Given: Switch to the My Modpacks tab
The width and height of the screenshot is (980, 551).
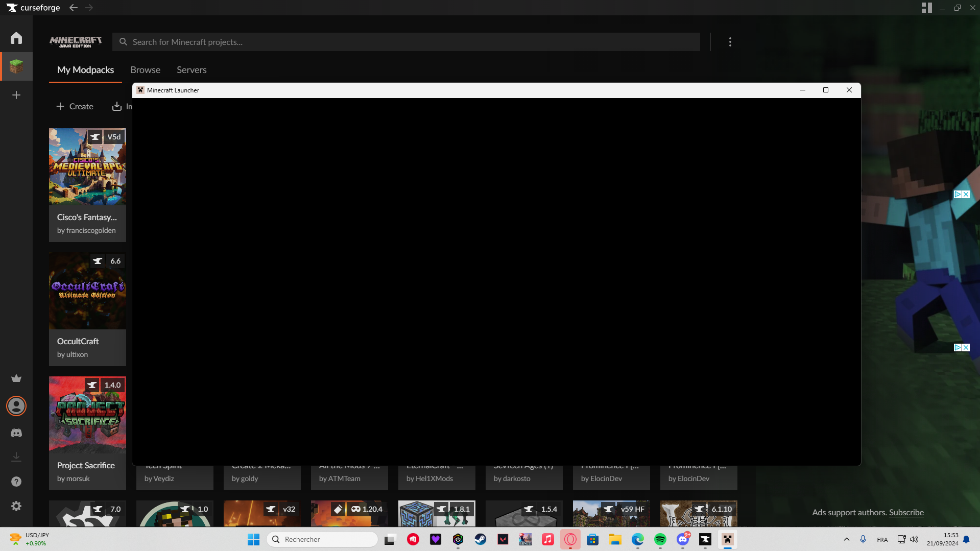Looking at the screenshot, I should [x=85, y=70].
